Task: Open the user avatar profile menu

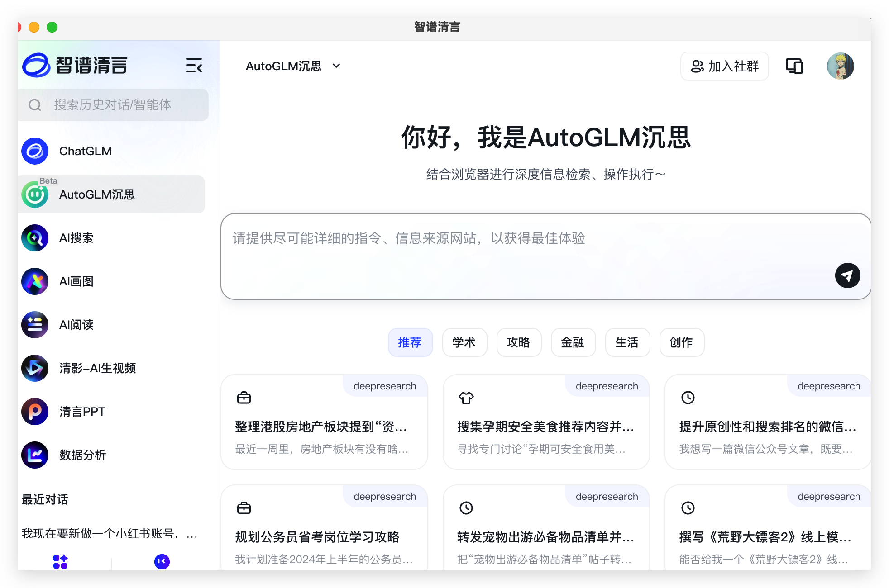Action: click(840, 66)
